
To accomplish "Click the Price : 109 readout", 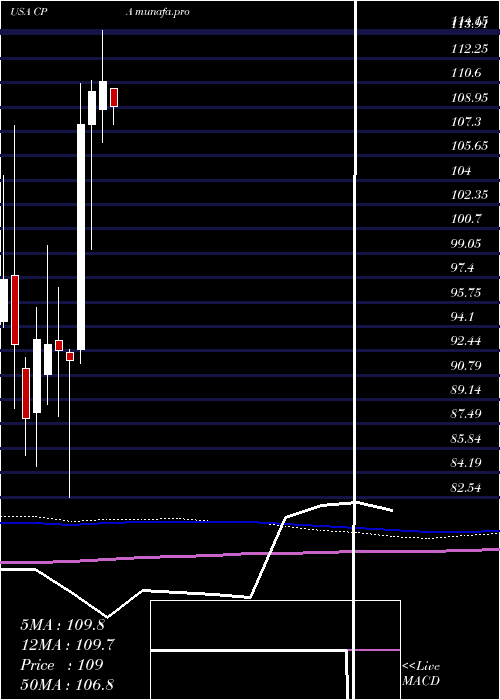I will (62, 664).
